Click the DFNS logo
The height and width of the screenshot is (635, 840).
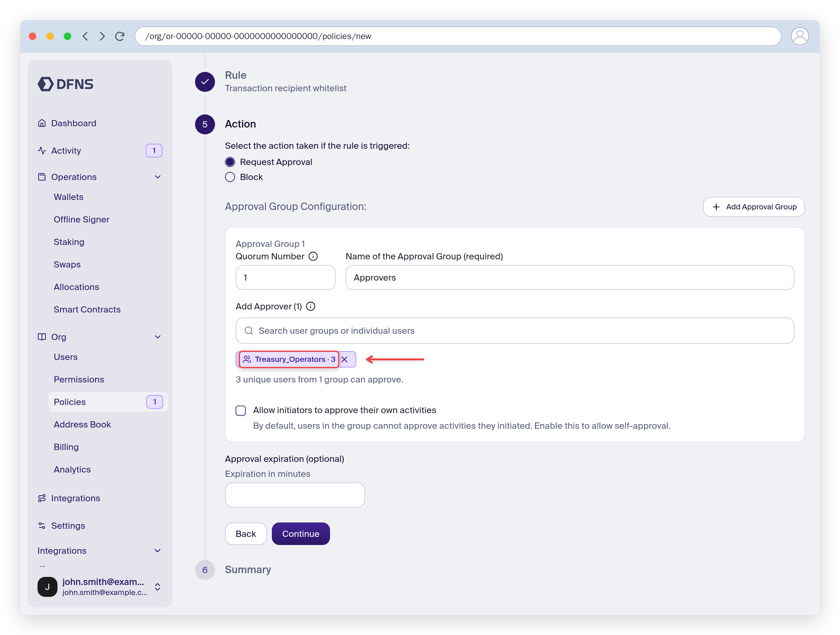pos(65,84)
